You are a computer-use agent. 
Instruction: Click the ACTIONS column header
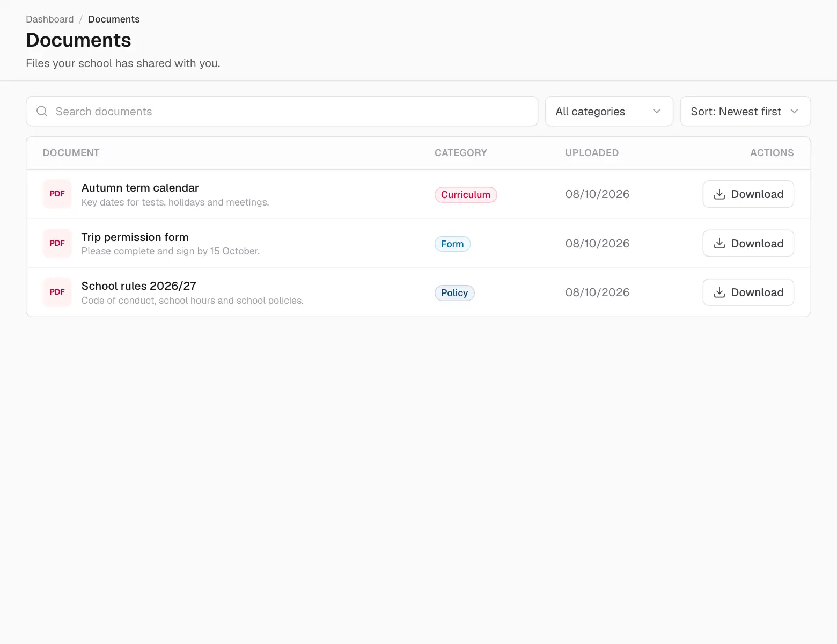tap(772, 153)
